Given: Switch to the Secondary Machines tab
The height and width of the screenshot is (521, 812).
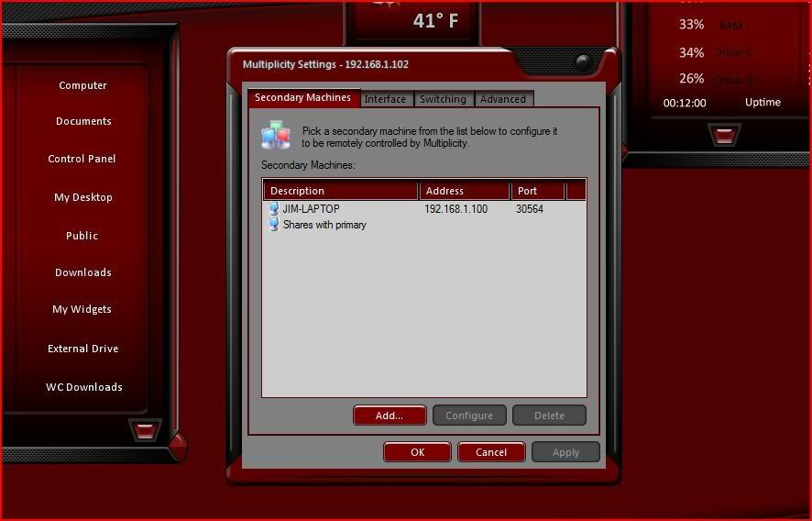Looking at the screenshot, I should pyautogui.click(x=303, y=97).
